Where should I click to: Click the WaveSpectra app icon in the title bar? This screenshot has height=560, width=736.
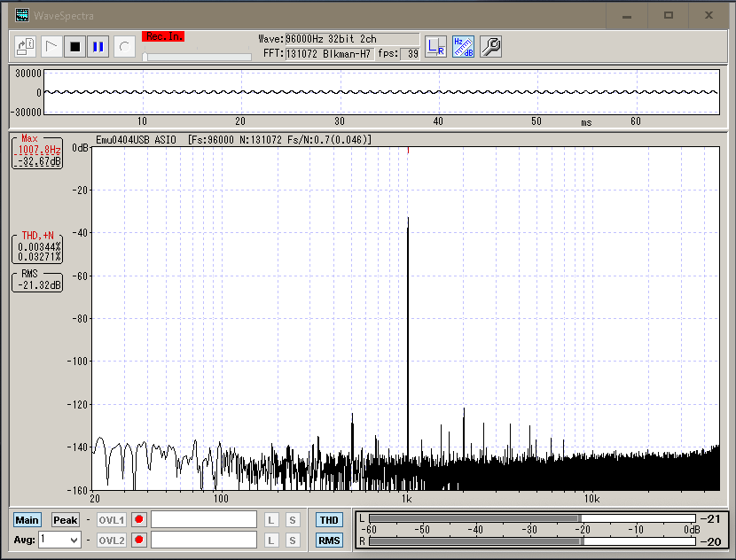[21, 15]
